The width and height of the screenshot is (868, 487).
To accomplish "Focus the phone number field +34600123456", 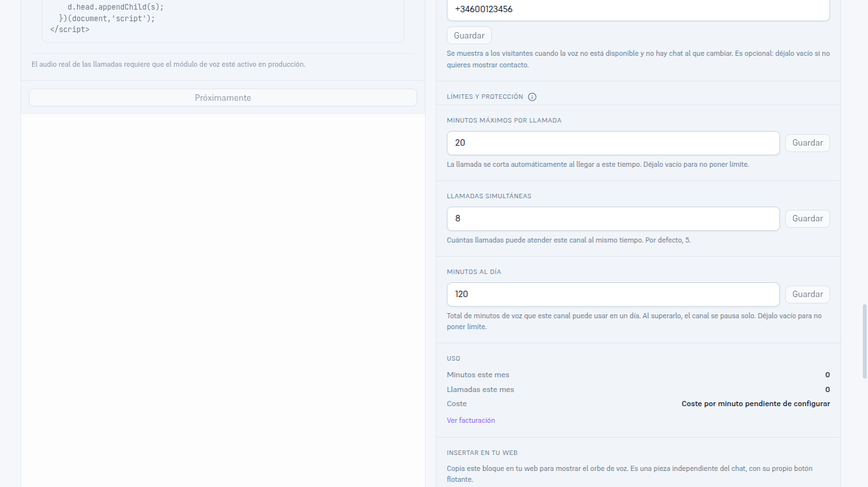I will (x=638, y=10).
